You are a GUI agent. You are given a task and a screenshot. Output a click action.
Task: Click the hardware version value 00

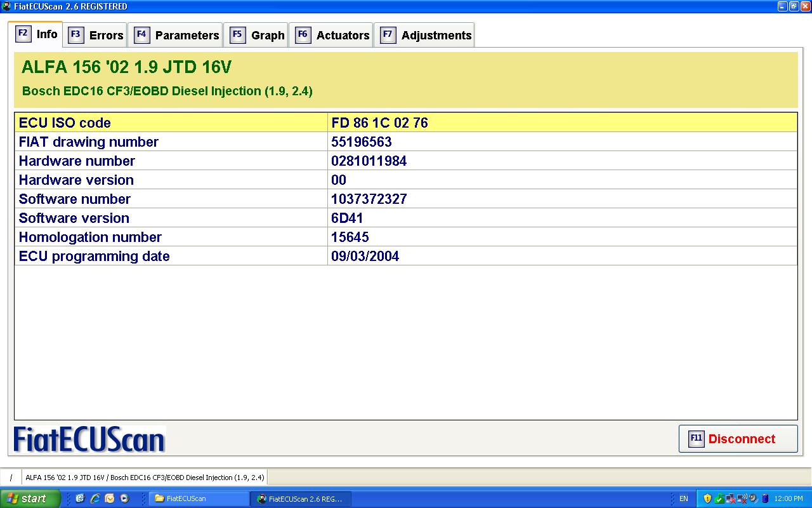339,180
